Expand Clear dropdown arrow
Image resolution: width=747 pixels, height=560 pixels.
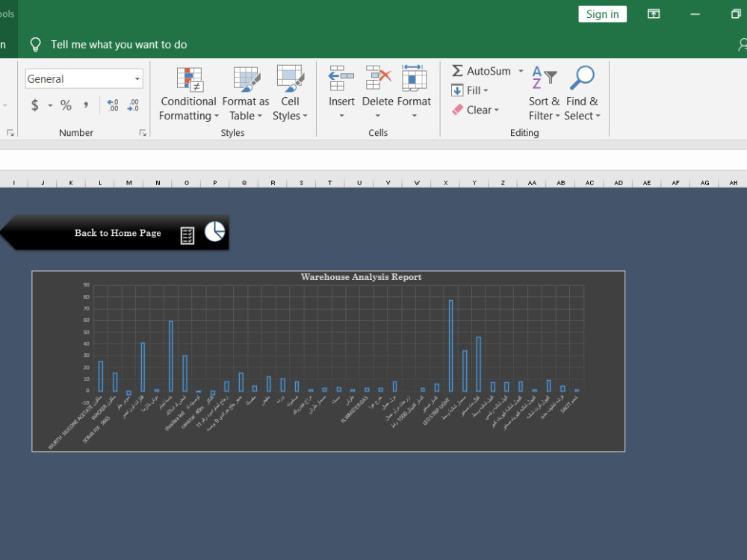click(x=497, y=110)
